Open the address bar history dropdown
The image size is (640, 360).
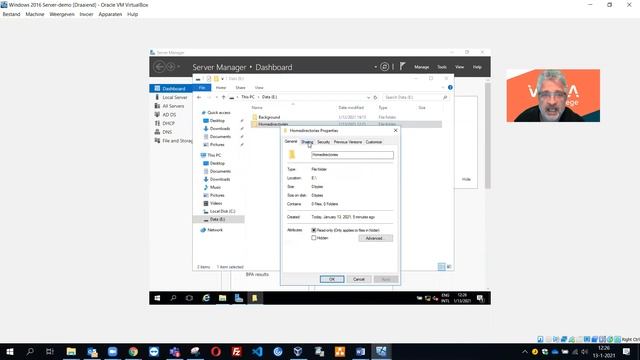coord(368,98)
